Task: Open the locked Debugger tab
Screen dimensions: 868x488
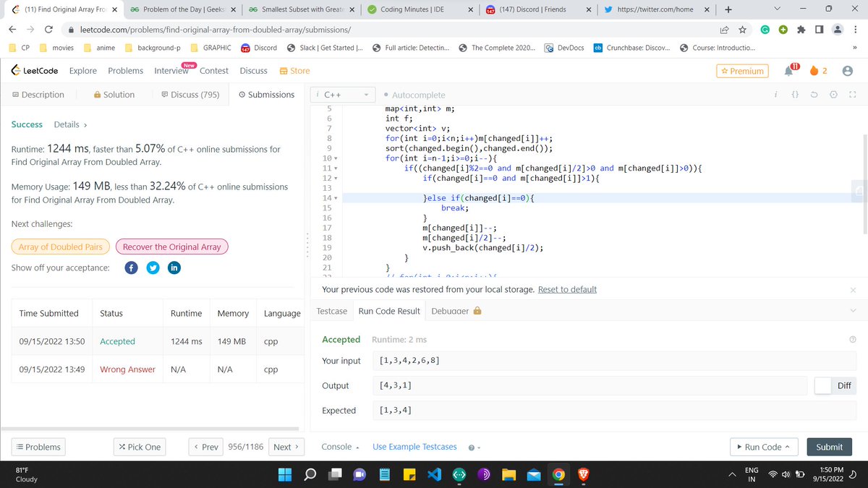Action: (x=456, y=311)
